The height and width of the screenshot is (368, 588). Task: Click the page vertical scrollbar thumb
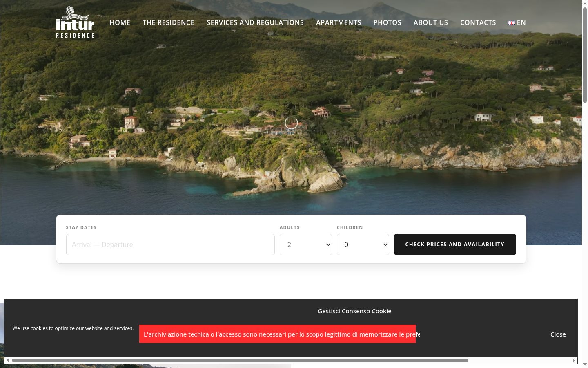coord(585,54)
